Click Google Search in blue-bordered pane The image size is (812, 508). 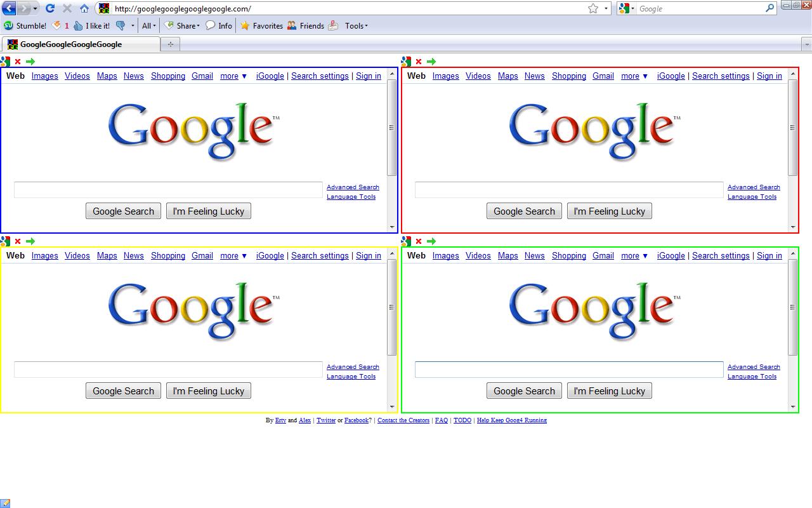point(124,211)
